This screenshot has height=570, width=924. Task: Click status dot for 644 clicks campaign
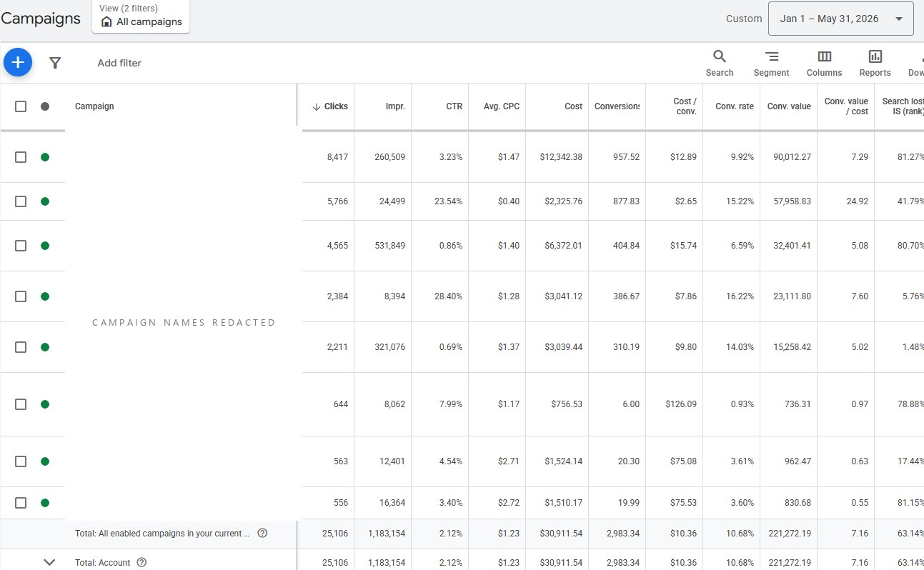tap(45, 404)
